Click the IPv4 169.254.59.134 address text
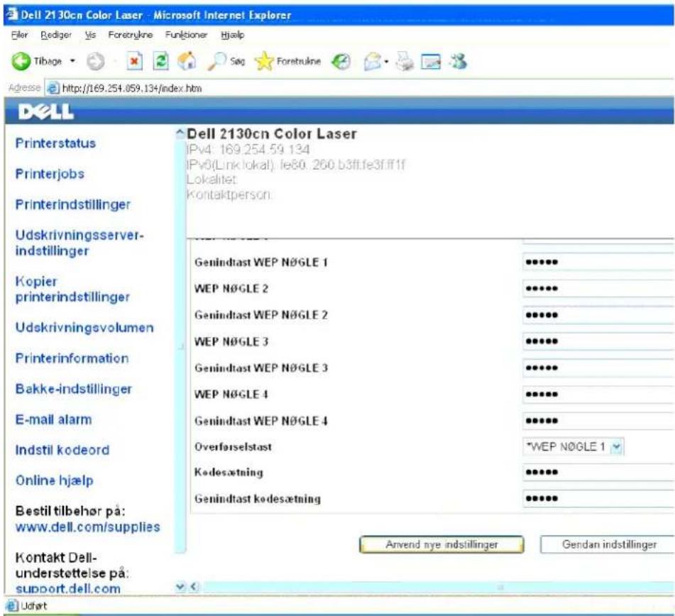 248,150
